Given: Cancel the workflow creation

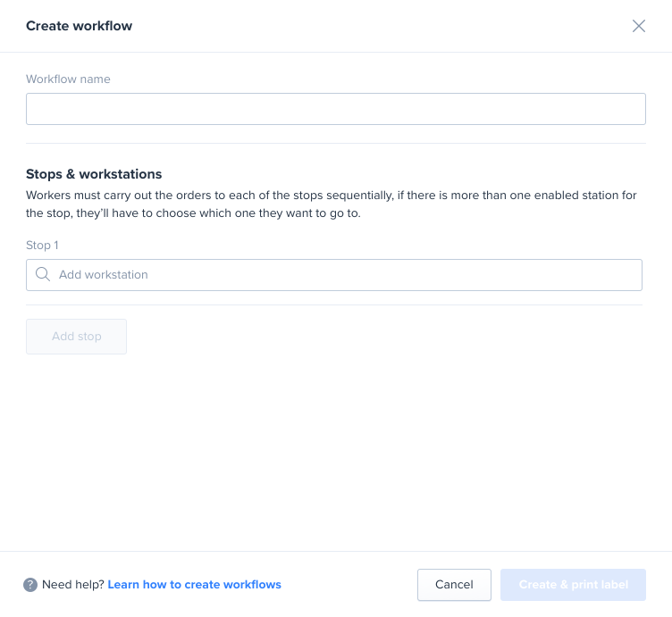Looking at the screenshot, I should (454, 585).
